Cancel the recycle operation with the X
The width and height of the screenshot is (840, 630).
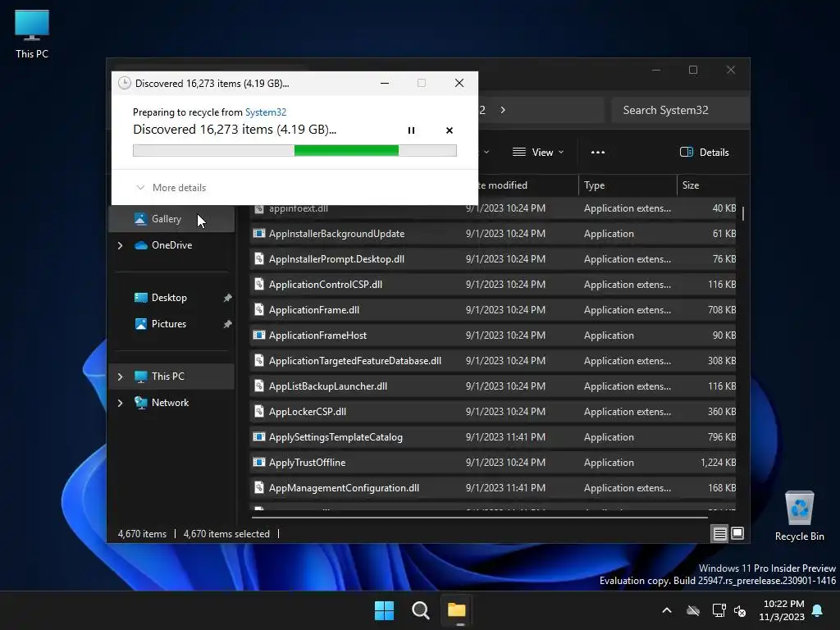[x=449, y=130]
